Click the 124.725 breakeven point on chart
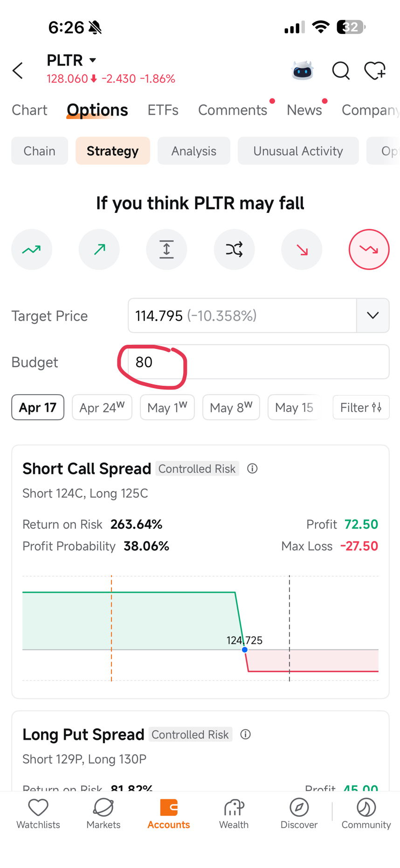 pyautogui.click(x=245, y=649)
